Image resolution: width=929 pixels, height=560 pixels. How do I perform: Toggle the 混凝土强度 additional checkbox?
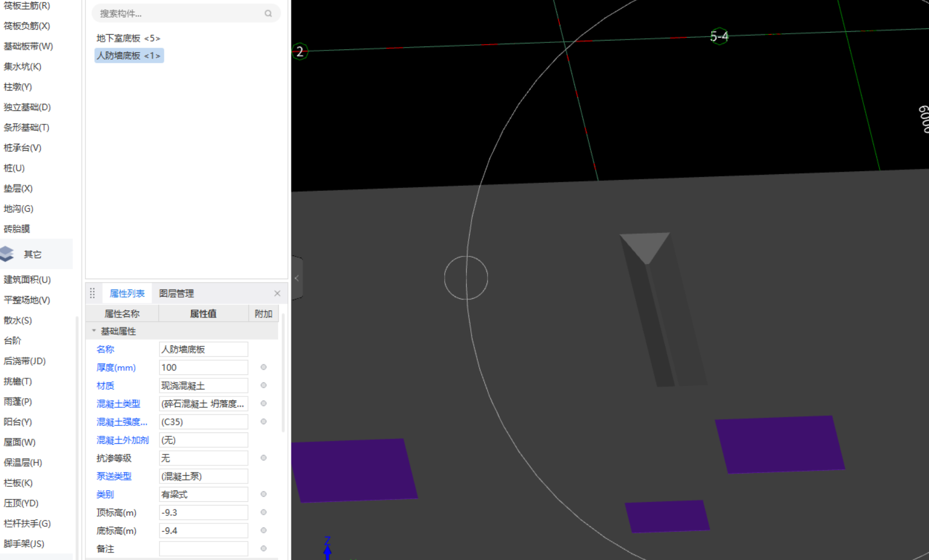(x=264, y=421)
